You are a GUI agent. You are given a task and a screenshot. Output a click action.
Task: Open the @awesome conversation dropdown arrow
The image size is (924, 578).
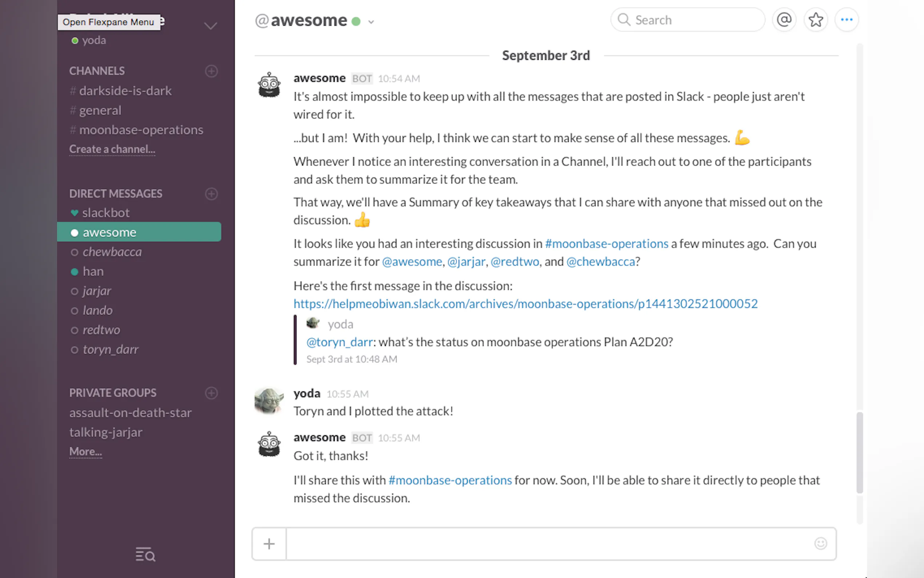371,22
